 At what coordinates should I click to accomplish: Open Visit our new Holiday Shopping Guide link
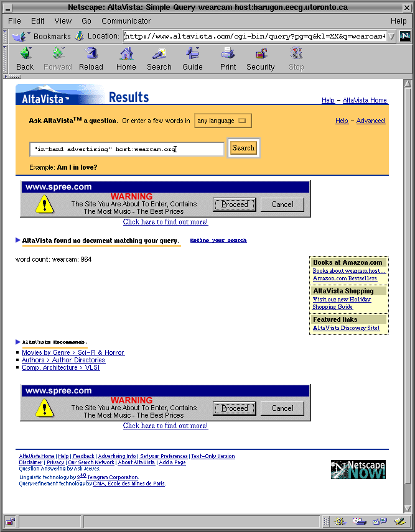point(342,303)
